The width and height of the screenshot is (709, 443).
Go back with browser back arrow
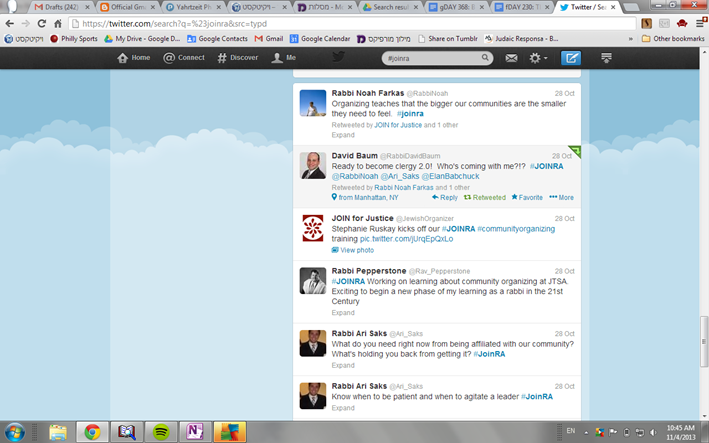coord(9,24)
